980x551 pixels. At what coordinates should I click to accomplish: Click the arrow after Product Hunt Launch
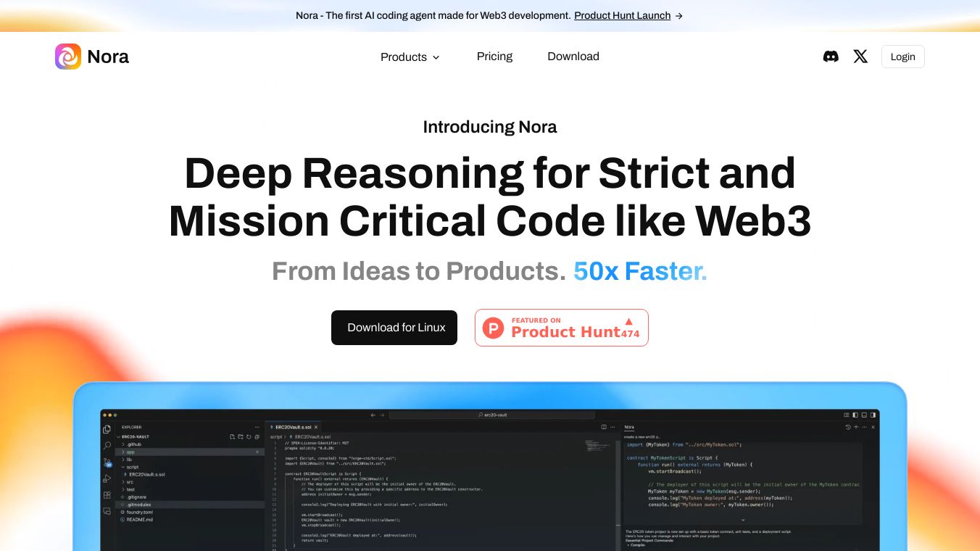[x=678, y=15]
